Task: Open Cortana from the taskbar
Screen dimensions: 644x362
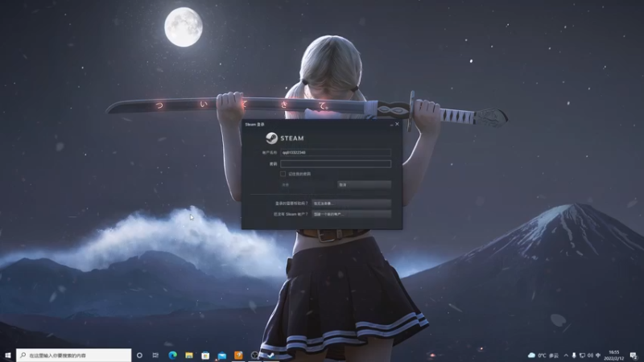Action: pyautogui.click(x=139, y=355)
